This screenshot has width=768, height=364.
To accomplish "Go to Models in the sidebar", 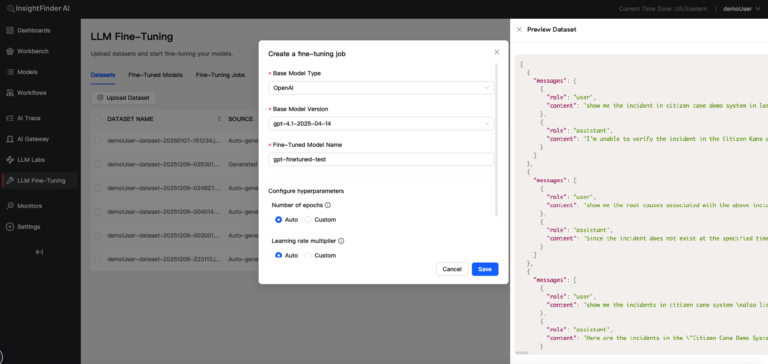I will [x=27, y=72].
